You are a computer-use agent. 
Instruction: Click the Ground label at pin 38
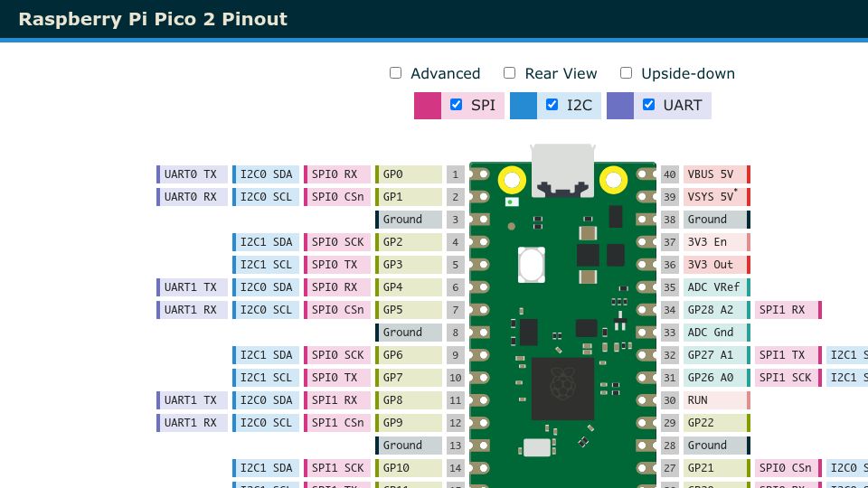(717, 220)
